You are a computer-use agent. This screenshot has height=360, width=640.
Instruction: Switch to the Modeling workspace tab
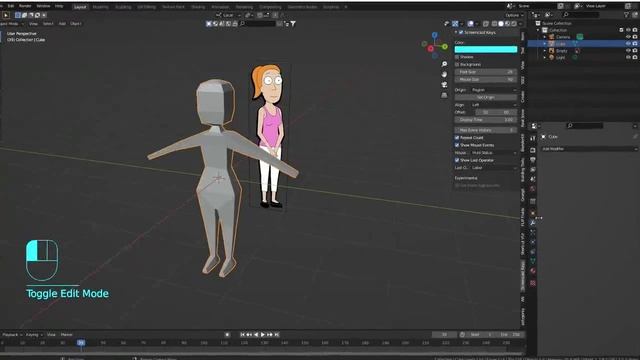click(100, 7)
